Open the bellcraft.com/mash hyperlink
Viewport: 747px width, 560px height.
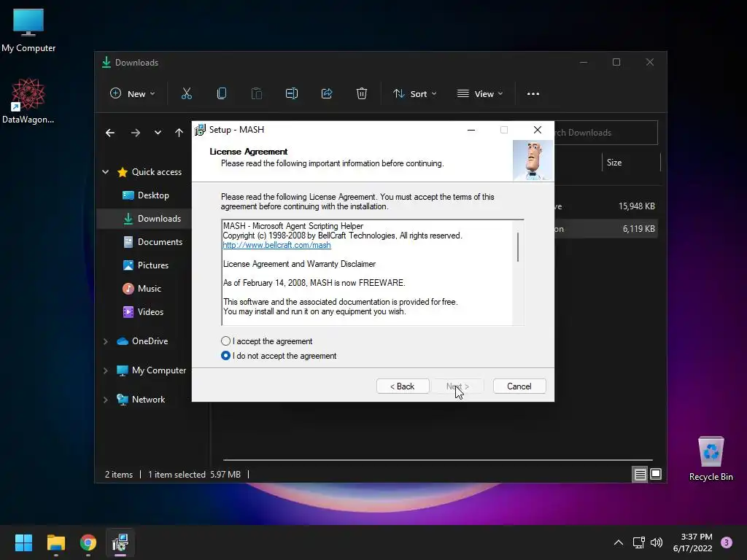[x=276, y=245]
